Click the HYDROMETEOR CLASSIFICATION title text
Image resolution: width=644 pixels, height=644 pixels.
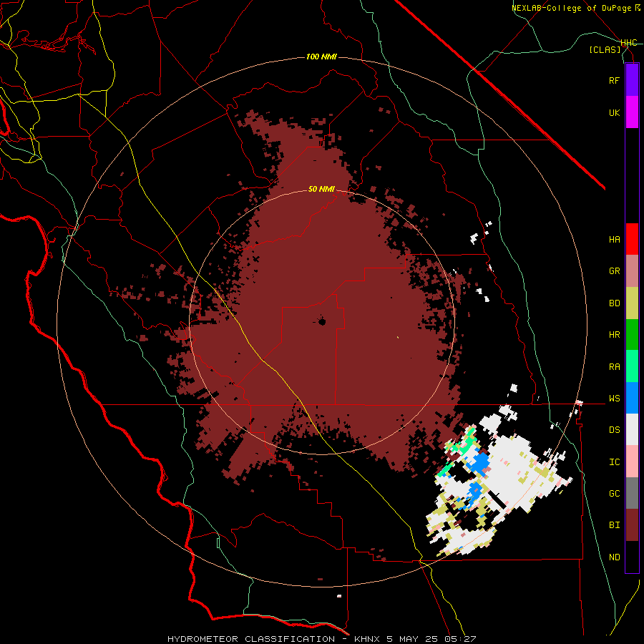[x=251, y=639]
